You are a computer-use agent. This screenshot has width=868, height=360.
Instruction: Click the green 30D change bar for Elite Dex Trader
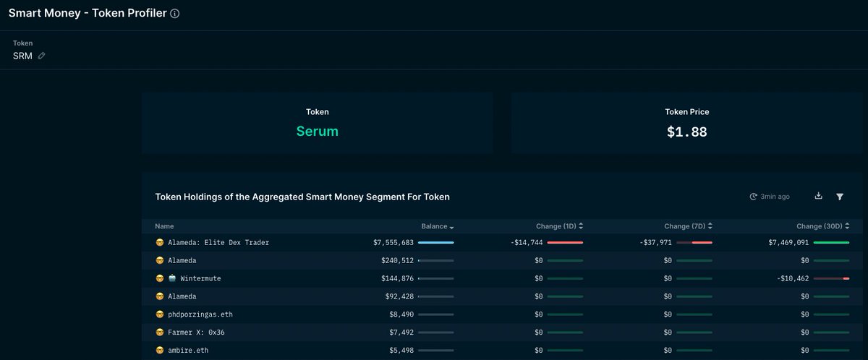click(x=831, y=242)
